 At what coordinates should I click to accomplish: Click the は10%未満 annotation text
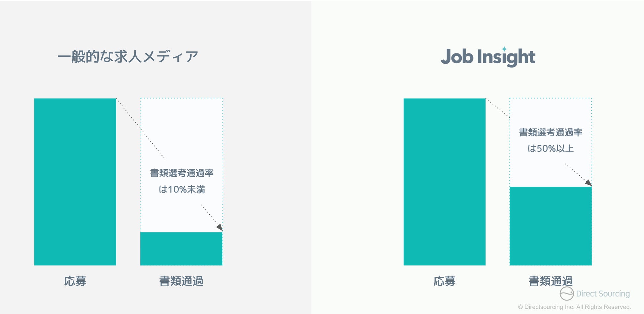(x=182, y=189)
